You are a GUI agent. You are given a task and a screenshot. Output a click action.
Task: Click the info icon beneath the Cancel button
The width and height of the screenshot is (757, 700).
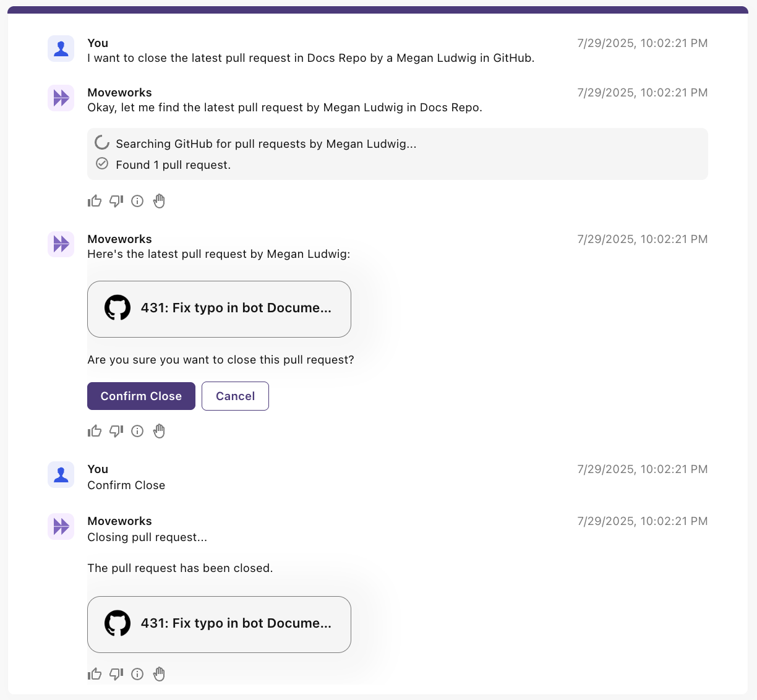[137, 431]
